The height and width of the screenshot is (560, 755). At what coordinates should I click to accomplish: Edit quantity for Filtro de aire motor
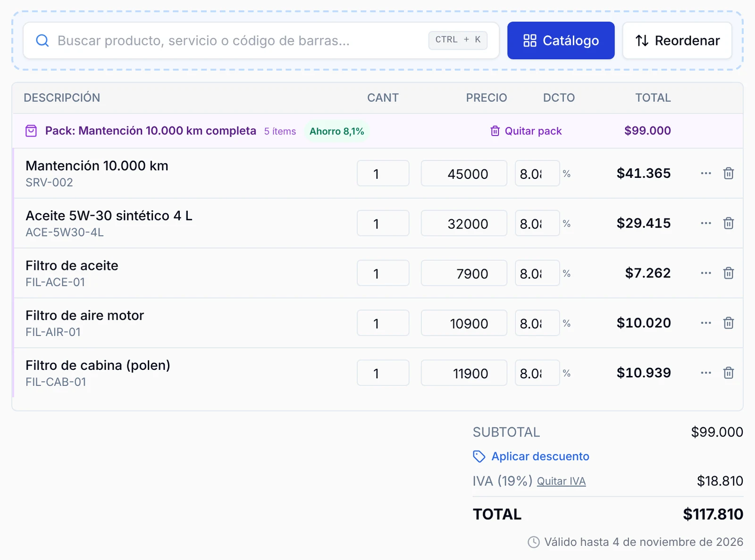383,323
